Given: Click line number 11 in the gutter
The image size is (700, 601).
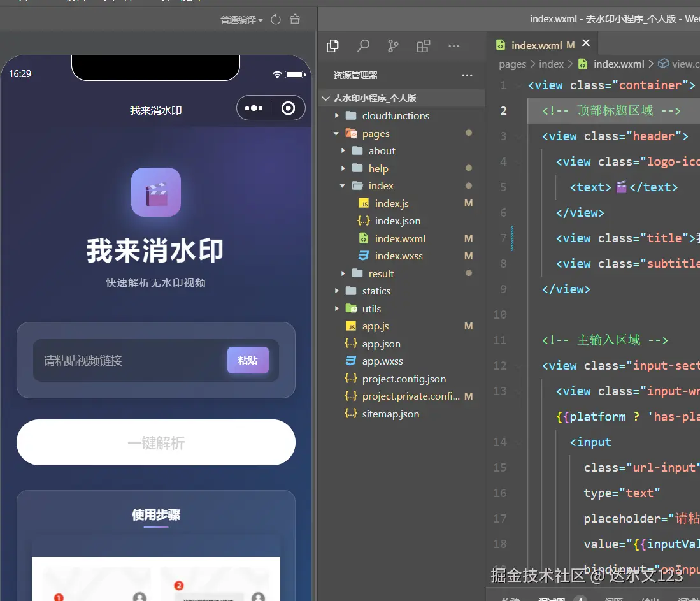Looking at the screenshot, I should point(500,340).
